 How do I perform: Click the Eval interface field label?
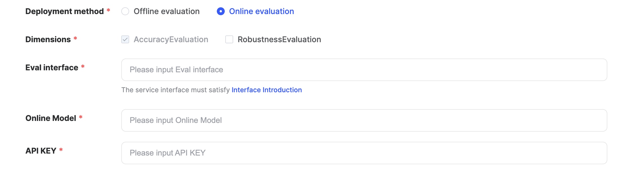point(52,67)
